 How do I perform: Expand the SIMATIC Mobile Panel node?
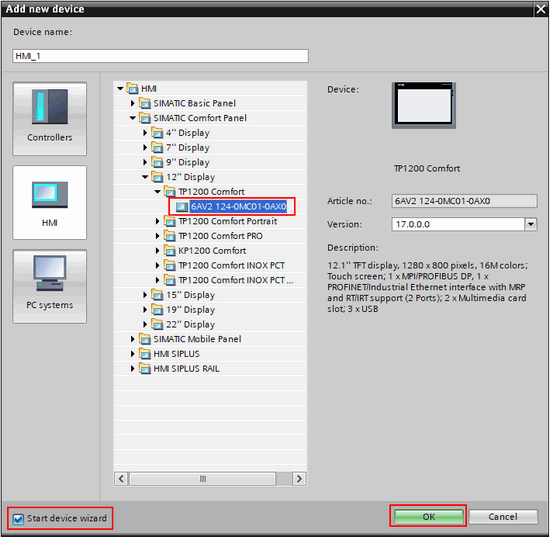[133, 339]
